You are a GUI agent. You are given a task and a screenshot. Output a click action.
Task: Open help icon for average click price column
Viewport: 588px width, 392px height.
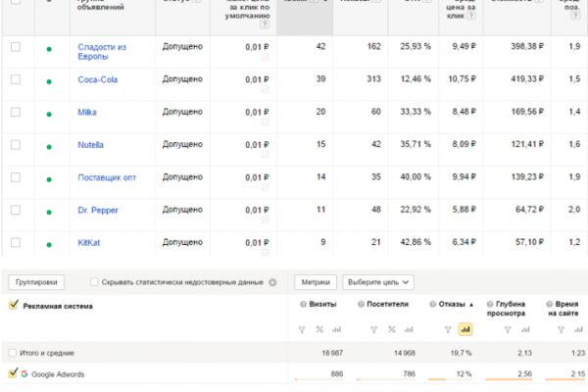[471, 16]
